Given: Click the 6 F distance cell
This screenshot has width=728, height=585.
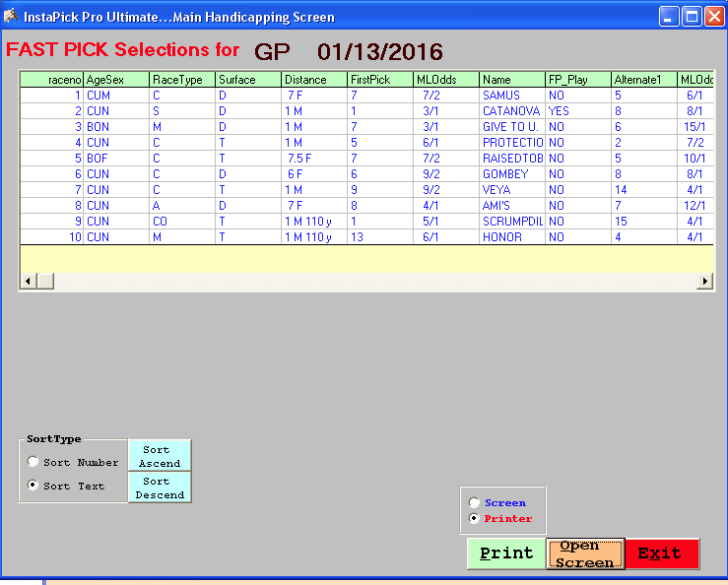Looking at the screenshot, I should click(x=314, y=174).
